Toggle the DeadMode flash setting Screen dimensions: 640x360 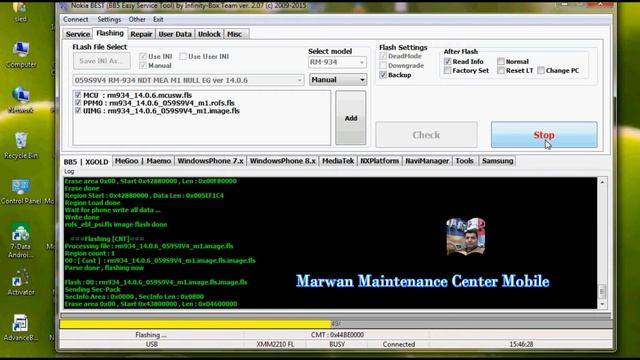point(383,56)
